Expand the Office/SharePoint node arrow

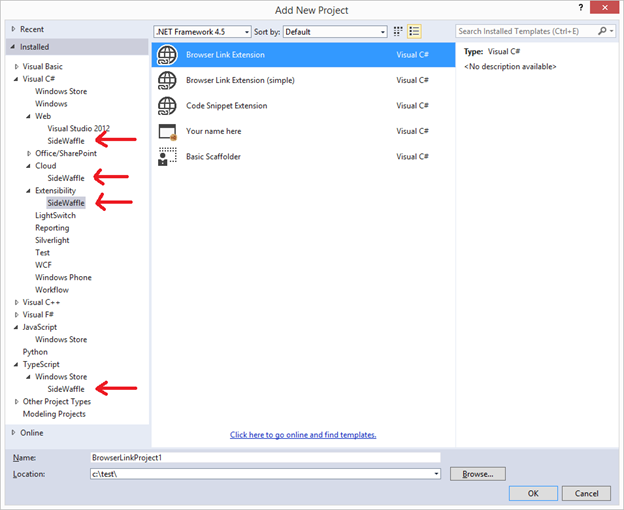coord(29,153)
